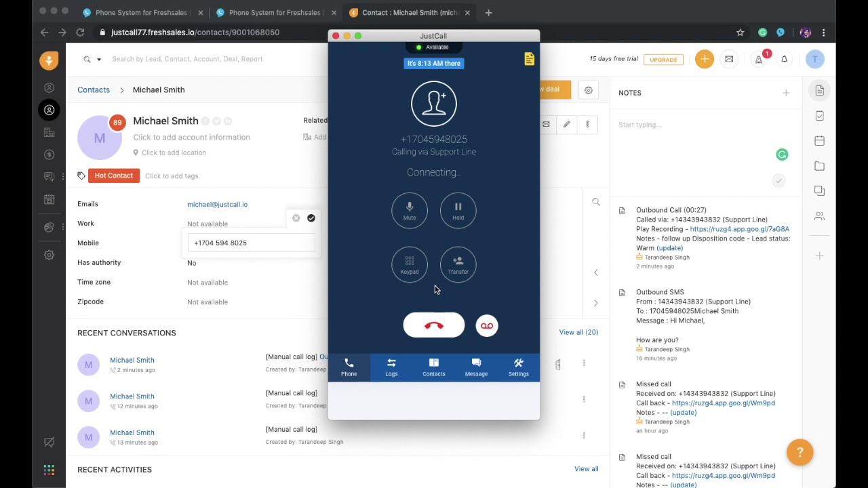This screenshot has height=488, width=868.
Task: Add a new note with plus icon
Action: [x=786, y=93]
